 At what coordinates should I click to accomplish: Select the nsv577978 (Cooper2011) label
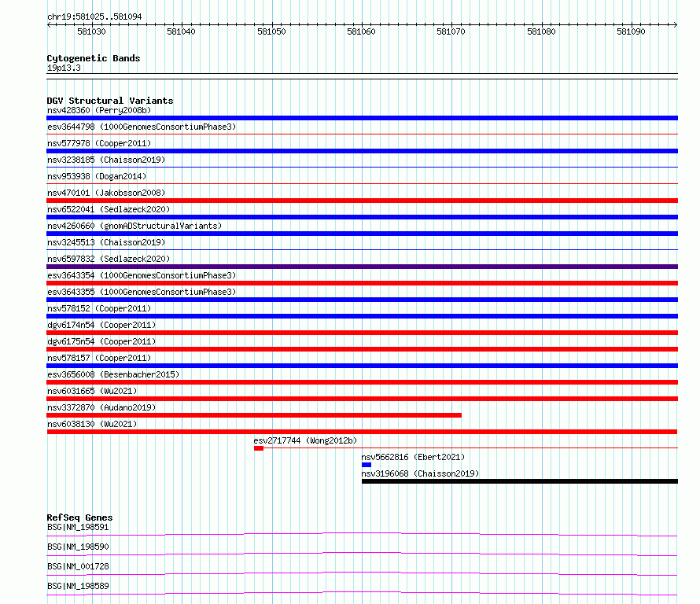[99, 143]
